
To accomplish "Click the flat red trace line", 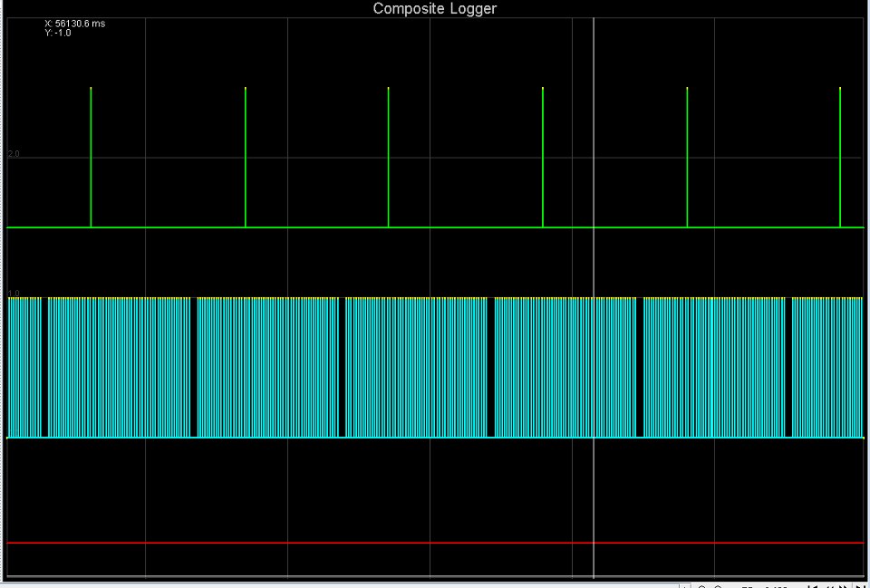I will coord(436,543).
